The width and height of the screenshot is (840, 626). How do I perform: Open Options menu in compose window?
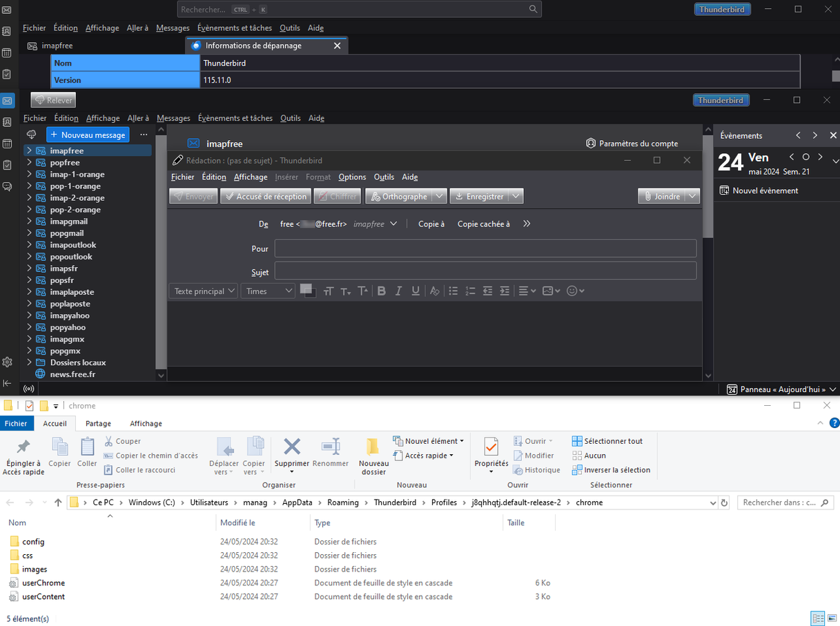[x=352, y=177]
